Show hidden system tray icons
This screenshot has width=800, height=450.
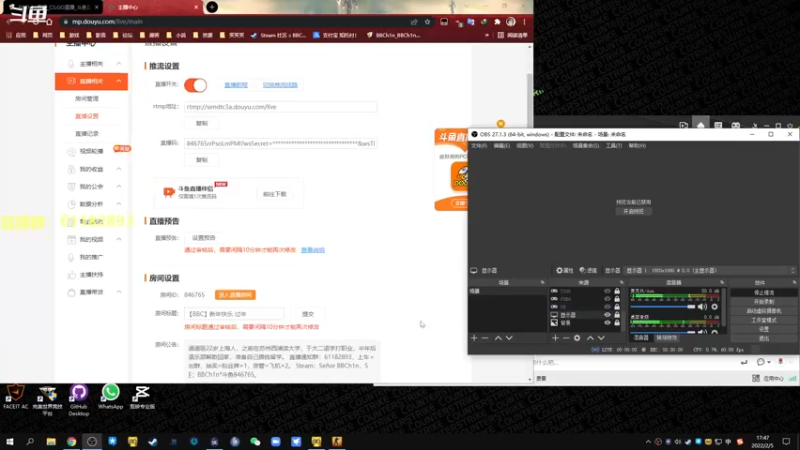click(648, 442)
